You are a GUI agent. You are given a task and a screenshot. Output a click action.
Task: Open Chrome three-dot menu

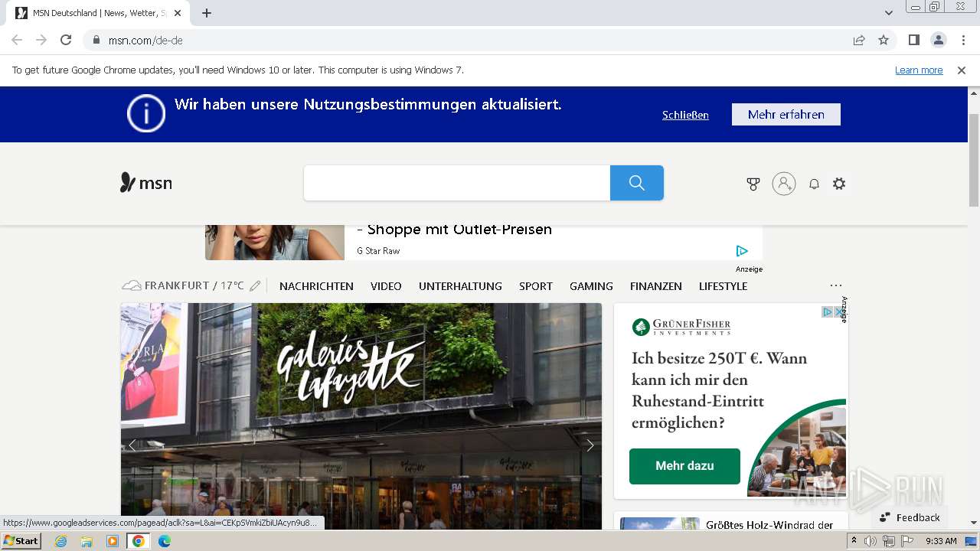(963, 40)
